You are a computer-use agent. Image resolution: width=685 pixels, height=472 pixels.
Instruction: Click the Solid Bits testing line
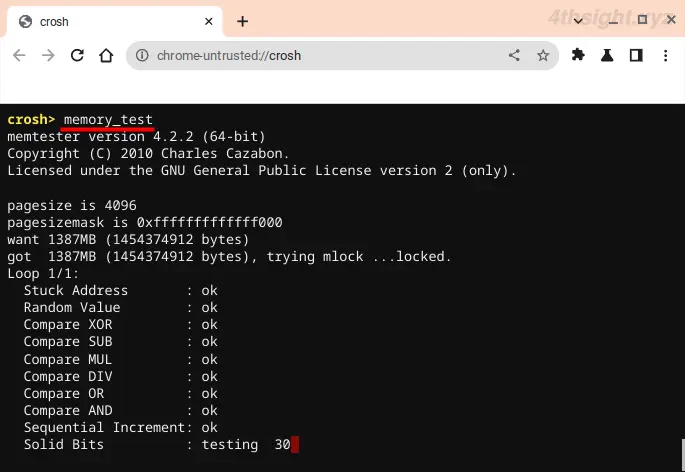pos(157,444)
